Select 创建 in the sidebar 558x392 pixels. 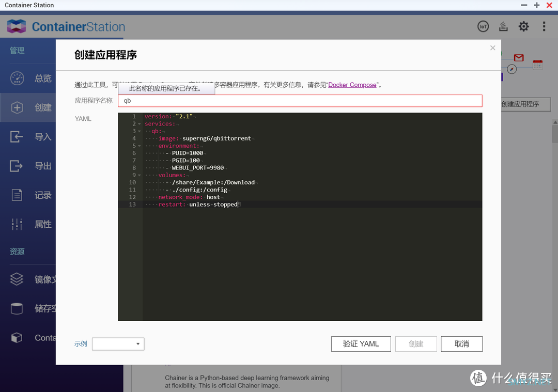click(x=28, y=107)
